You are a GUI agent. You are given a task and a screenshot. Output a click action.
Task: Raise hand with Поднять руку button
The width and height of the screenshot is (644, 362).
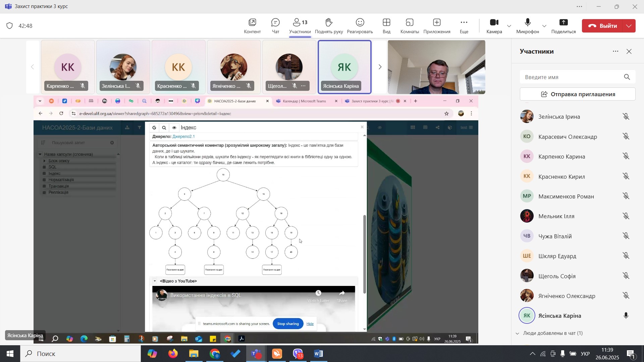pyautogui.click(x=329, y=26)
